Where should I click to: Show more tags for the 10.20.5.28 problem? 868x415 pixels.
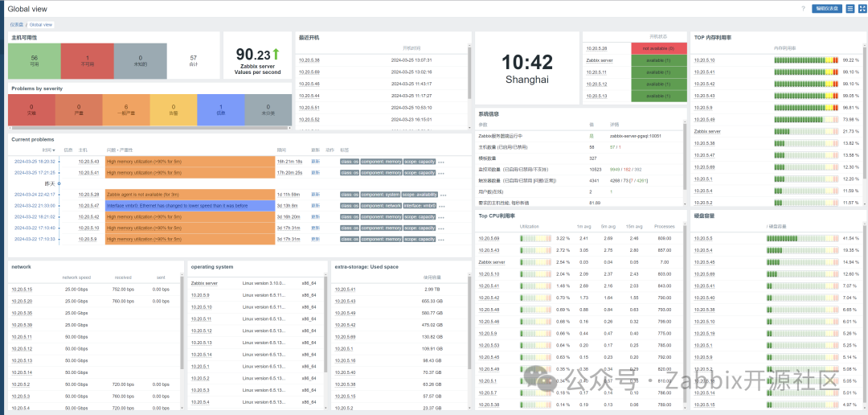pos(444,195)
